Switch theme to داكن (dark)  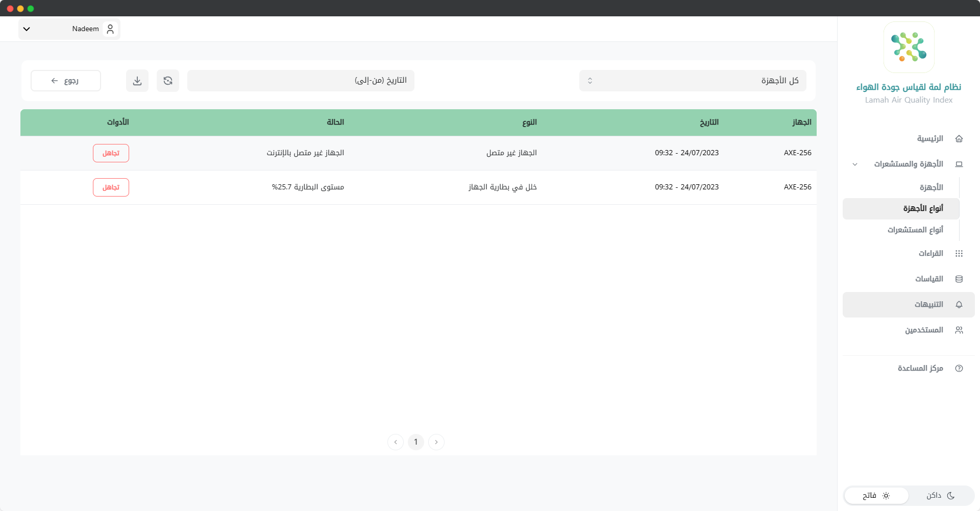[941, 496]
